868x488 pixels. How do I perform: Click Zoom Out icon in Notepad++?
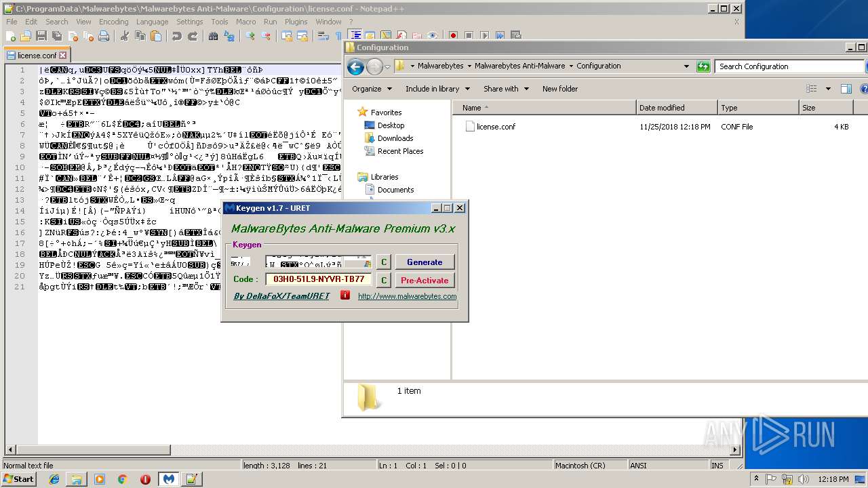[266, 36]
